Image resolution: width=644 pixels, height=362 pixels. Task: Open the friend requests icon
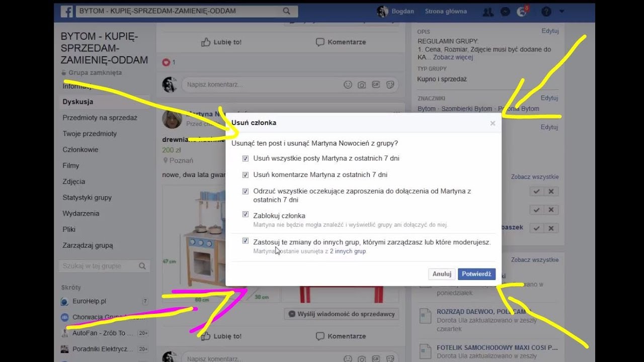pyautogui.click(x=488, y=12)
